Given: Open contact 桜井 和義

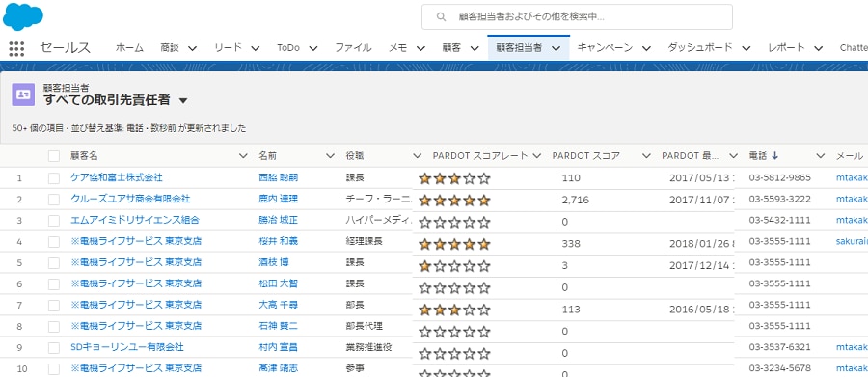Looking at the screenshot, I should pos(279,241).
